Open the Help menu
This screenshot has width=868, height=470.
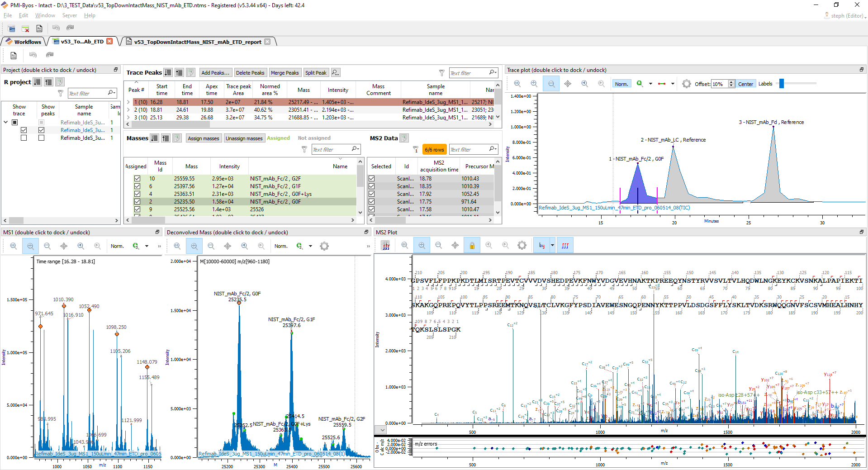pyautogui.click(x=90, y=15)
